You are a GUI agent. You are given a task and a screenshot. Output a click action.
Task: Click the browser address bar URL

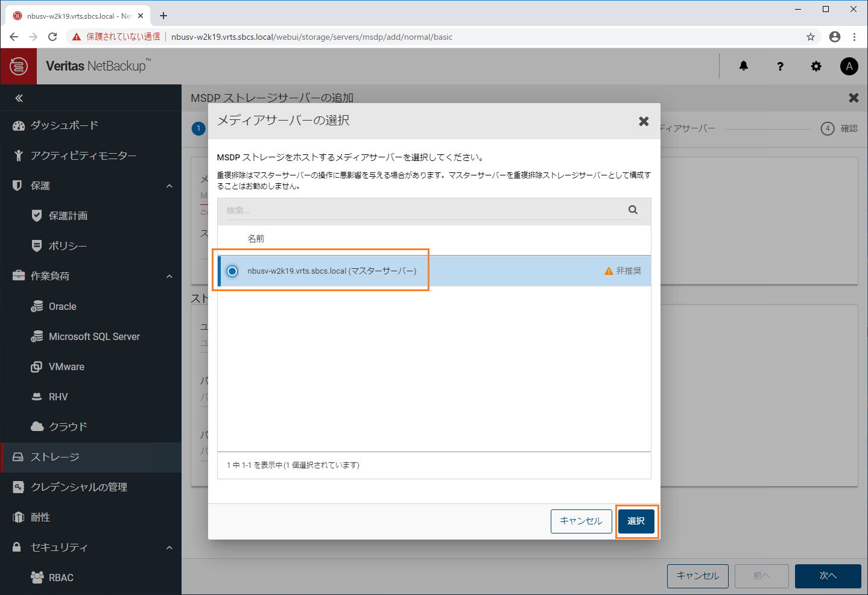(312, 37)
